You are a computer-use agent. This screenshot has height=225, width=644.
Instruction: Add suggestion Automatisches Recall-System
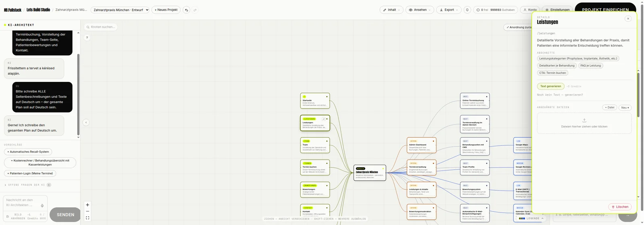(x=28, y=152)
